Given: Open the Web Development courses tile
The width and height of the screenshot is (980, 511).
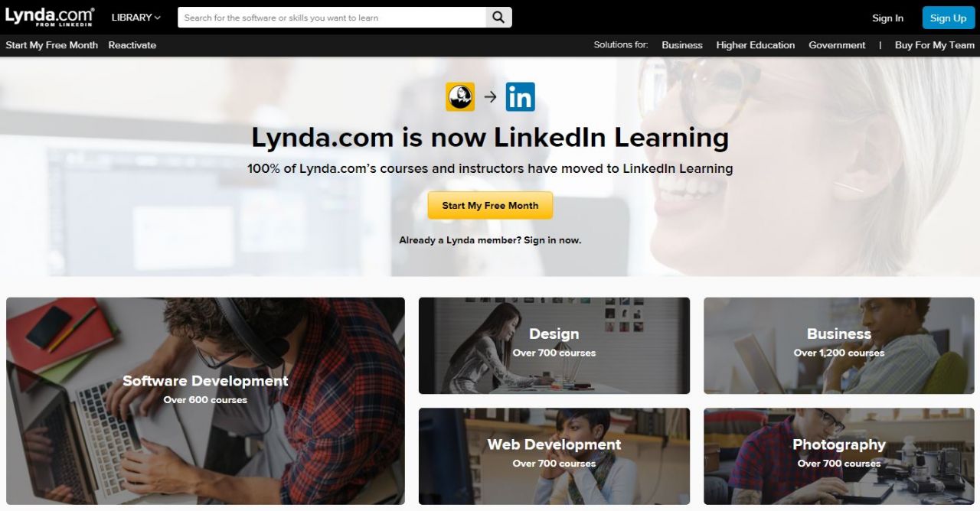Looking at the screenshot, I should [554, 456].
